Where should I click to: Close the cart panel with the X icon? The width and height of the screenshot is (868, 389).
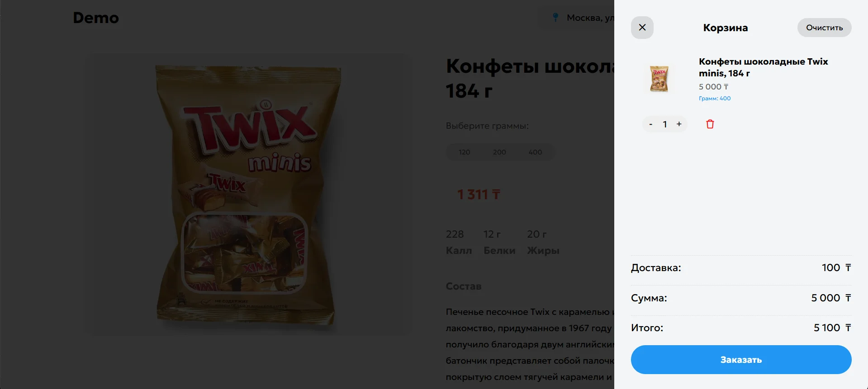(x=642, y=28)
